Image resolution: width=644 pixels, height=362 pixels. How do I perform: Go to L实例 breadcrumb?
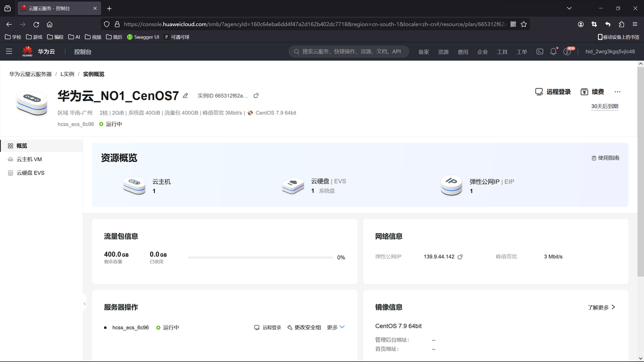[x=67, y=74]
